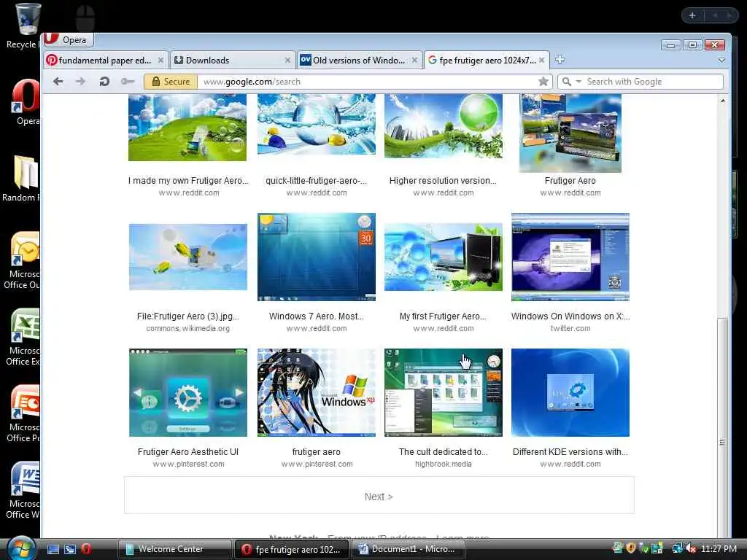Open the Windows 7 Aero desktop thumbnail
The image size is (747, 560).
(x=317, y=257)
